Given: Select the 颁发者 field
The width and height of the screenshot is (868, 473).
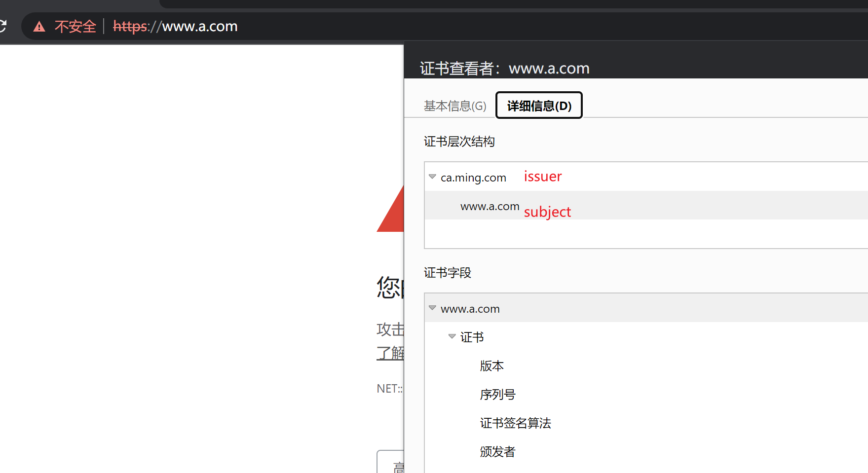Looking at the screenshot, I should tap(497, 452).
